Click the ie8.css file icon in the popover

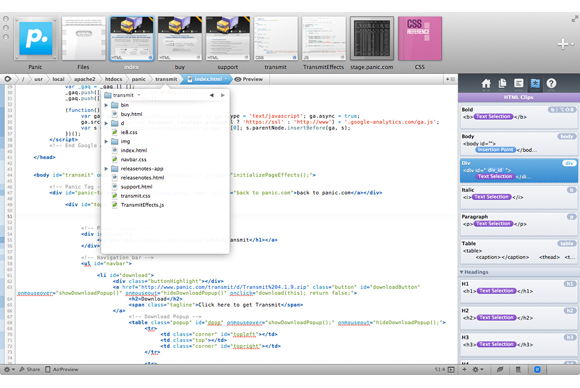pyautogui.click(x=115, y=132)
